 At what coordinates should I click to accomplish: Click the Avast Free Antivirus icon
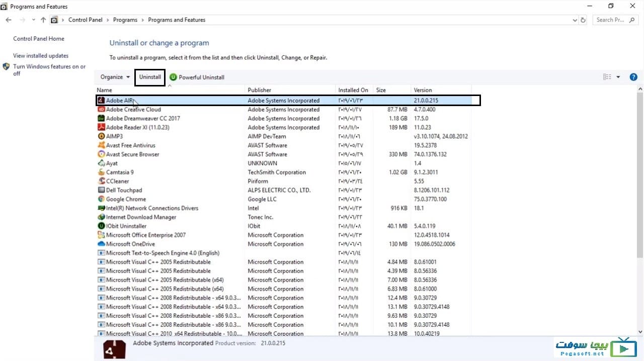coord(101,145)
